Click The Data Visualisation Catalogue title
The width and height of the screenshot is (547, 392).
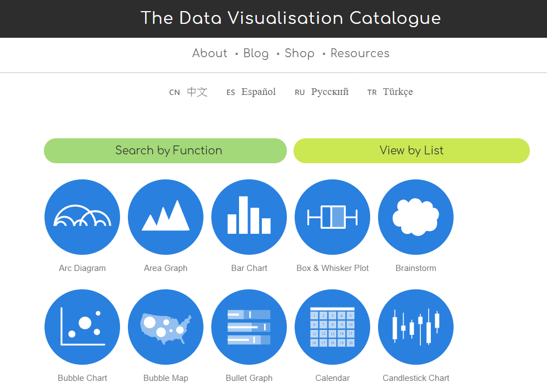pyautogui.click(x=291, y=18)
